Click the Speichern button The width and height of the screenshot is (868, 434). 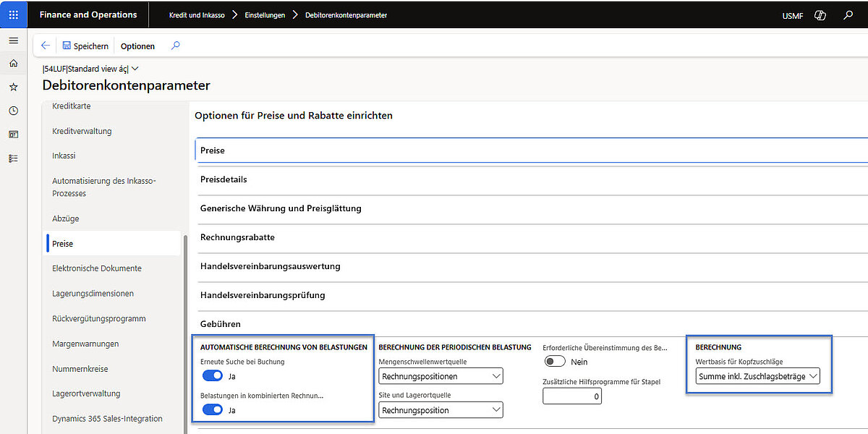pyautogui.click(x=85, y=46)
